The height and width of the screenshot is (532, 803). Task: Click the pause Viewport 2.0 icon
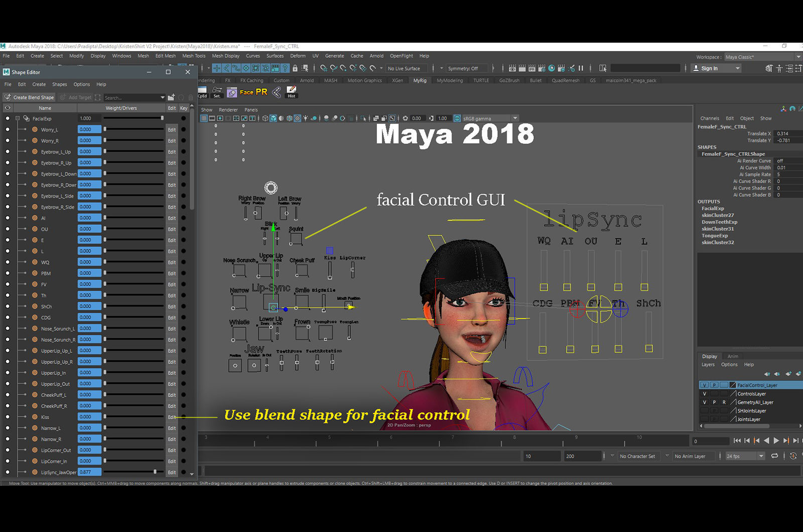coord(581,68)
